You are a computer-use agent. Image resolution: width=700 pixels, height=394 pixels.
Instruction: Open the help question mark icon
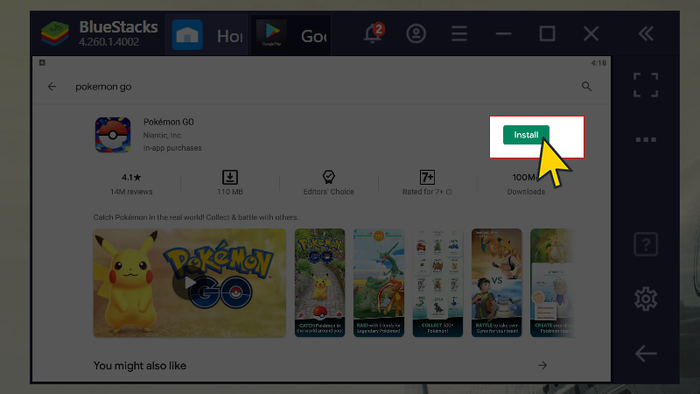(x=646, y=244)
